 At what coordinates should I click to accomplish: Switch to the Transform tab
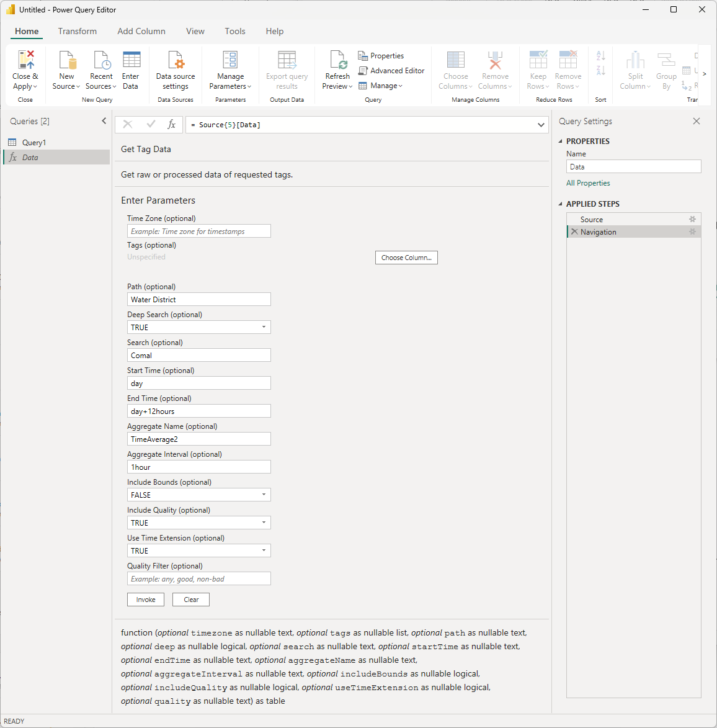pyautogui.click(x=78, y=31)
